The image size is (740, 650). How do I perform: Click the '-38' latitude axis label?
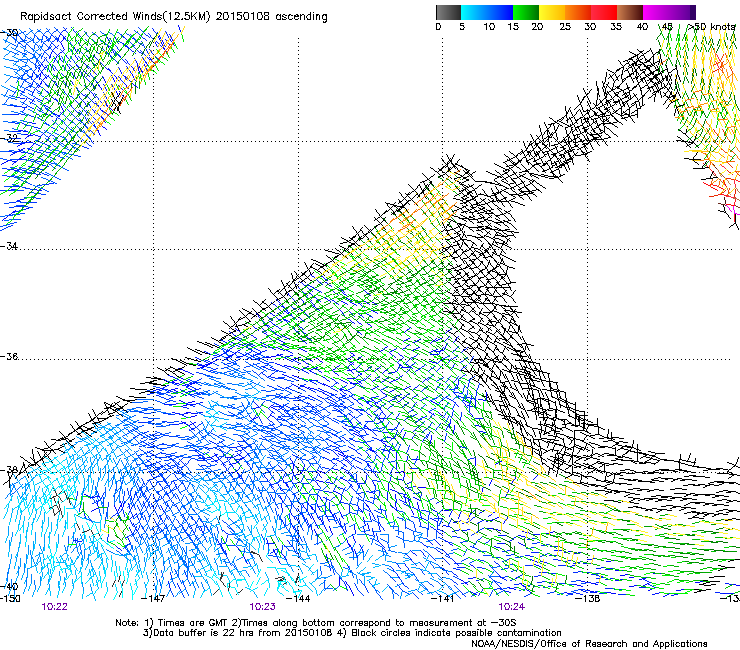point(9,470)
